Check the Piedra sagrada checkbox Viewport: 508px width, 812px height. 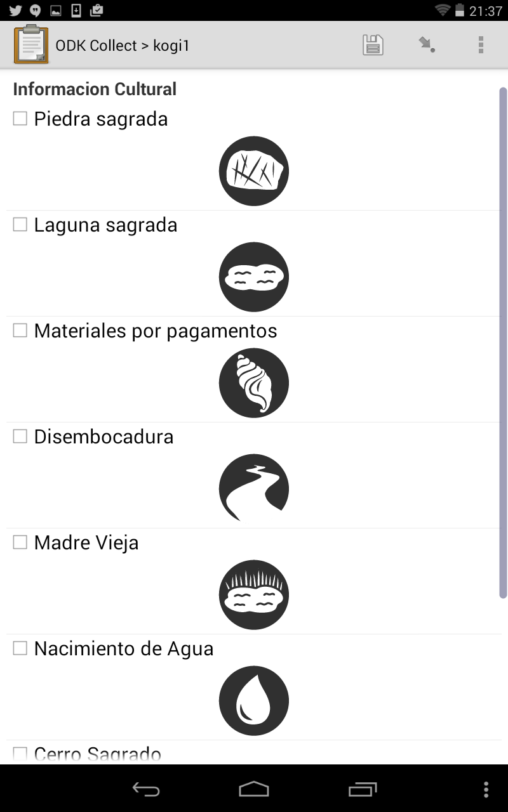(20, 119)
